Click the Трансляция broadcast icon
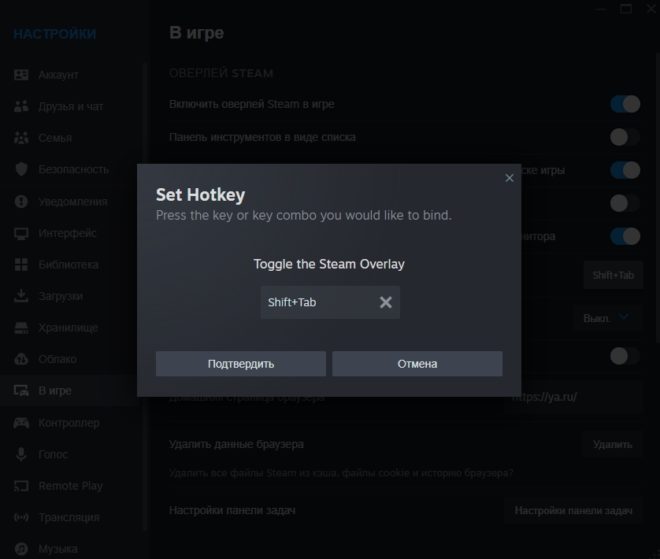Viewport: 660px width, 559px height. click(x=21, y=517)
